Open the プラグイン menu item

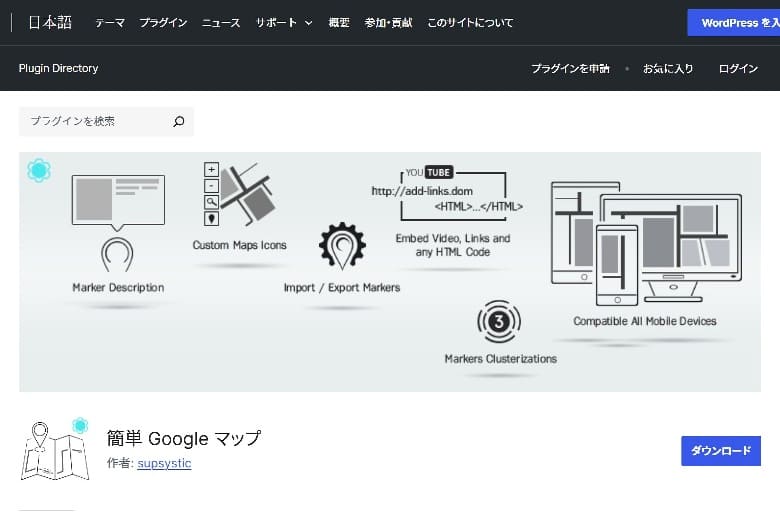tap(163, 23)
